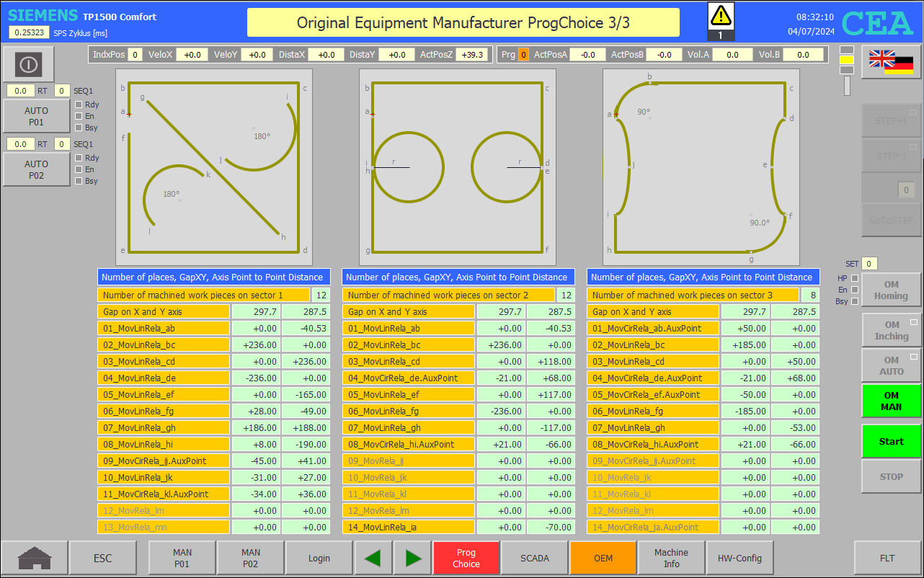Navigate back with green left arrow
The width and height of the screenshot is (924, 578).
[x=372, y=558]
